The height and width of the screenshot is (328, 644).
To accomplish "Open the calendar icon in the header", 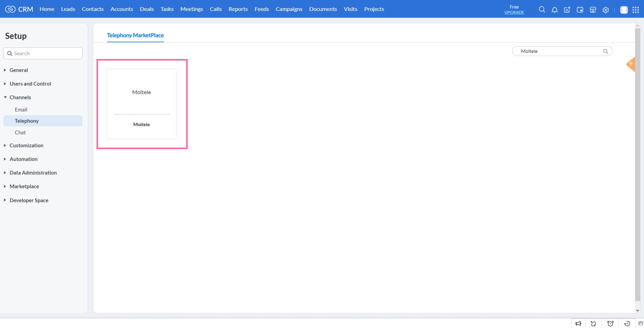I will pyautogui.click(x=580, y=10).
